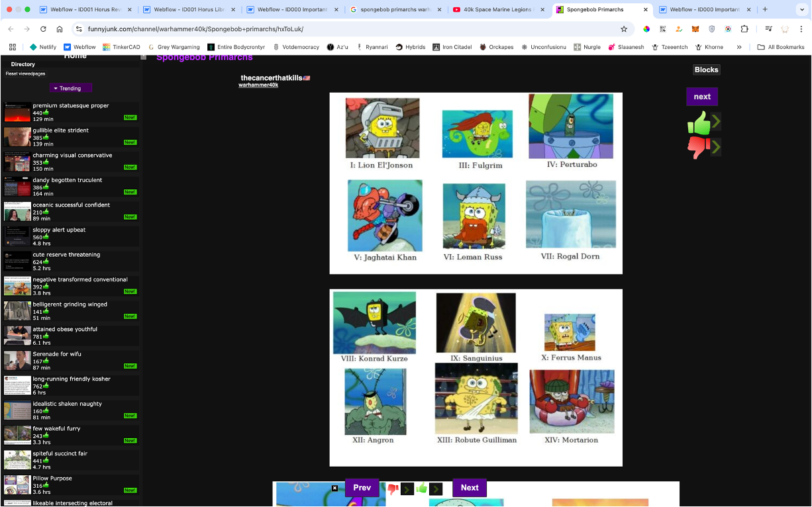Open the All Bookmarks folder
The image size is (812, 507).
pos(781,47)
